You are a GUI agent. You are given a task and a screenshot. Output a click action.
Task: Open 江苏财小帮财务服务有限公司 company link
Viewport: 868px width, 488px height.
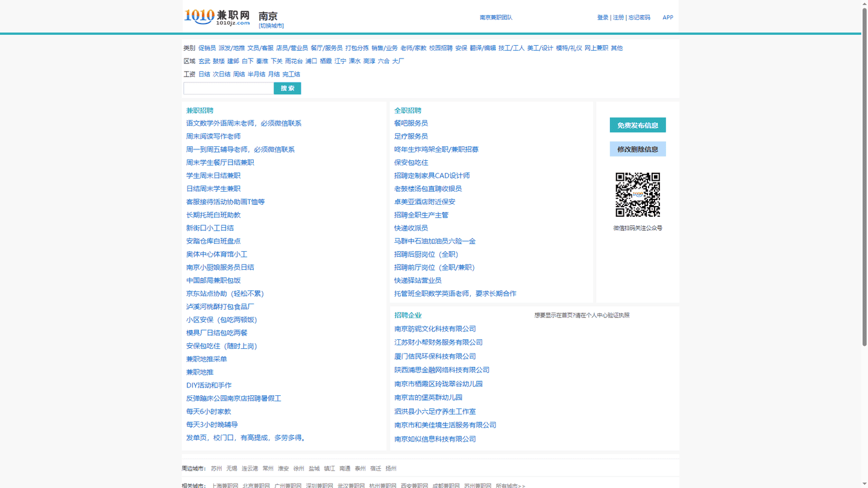point(438,342)
